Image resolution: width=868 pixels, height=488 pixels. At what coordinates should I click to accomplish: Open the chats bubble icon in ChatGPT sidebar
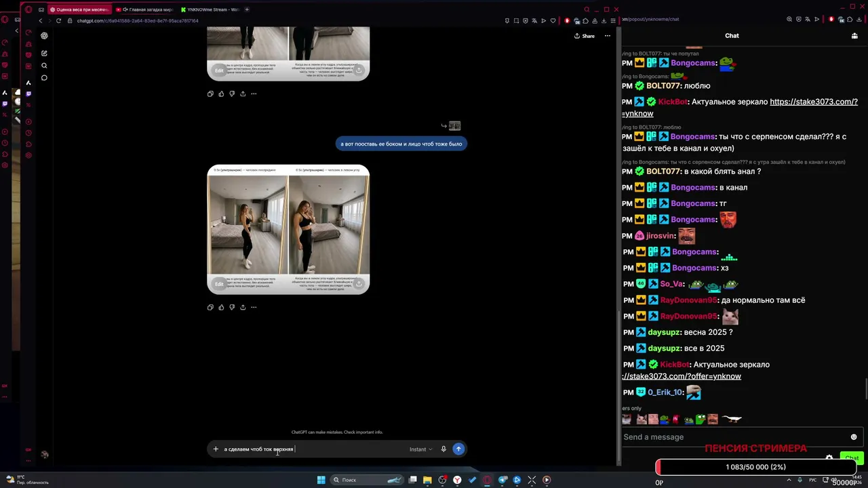pos(44,78)
